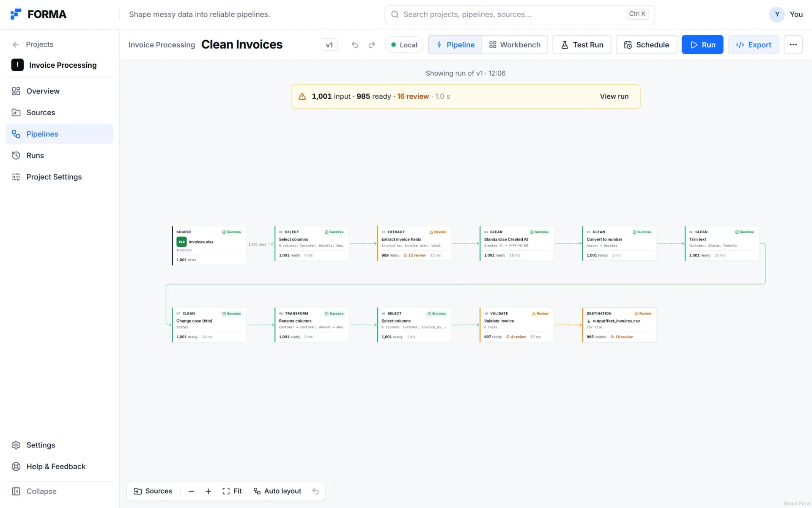
Task: Click the View run link
Action: pyautogui.click(x=614, y=97)
